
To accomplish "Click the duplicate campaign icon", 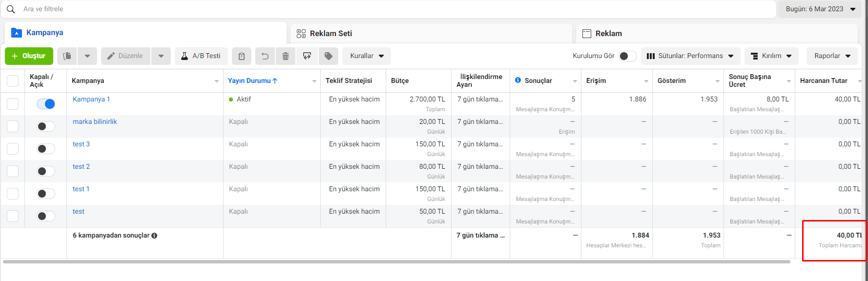I will (x=67, y=56).
